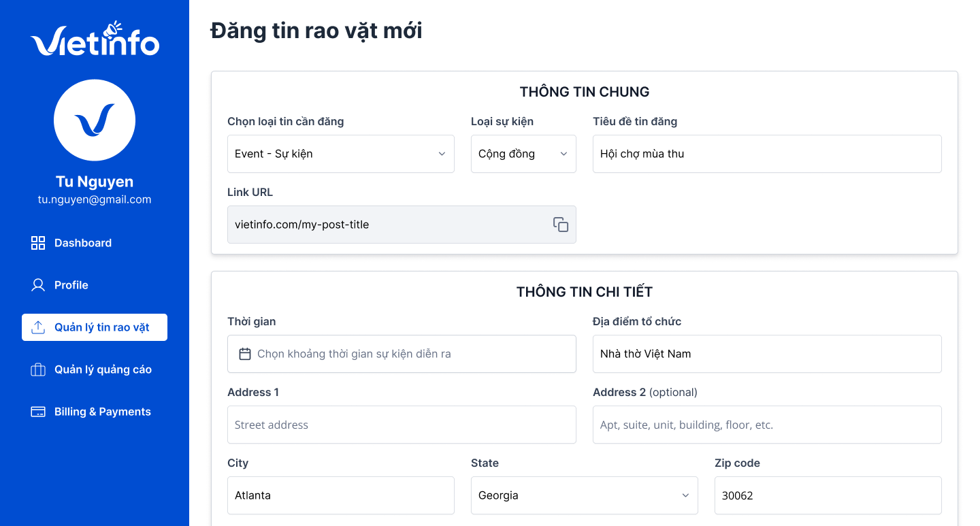Click the upload icon beside Quản lý tin rao vặt
The width and height of the screenshot is (980, 526).
coord(38,327)
